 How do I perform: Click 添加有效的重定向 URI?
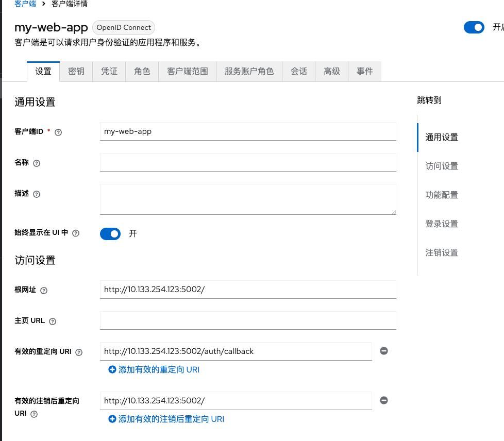tap(154, 369)
